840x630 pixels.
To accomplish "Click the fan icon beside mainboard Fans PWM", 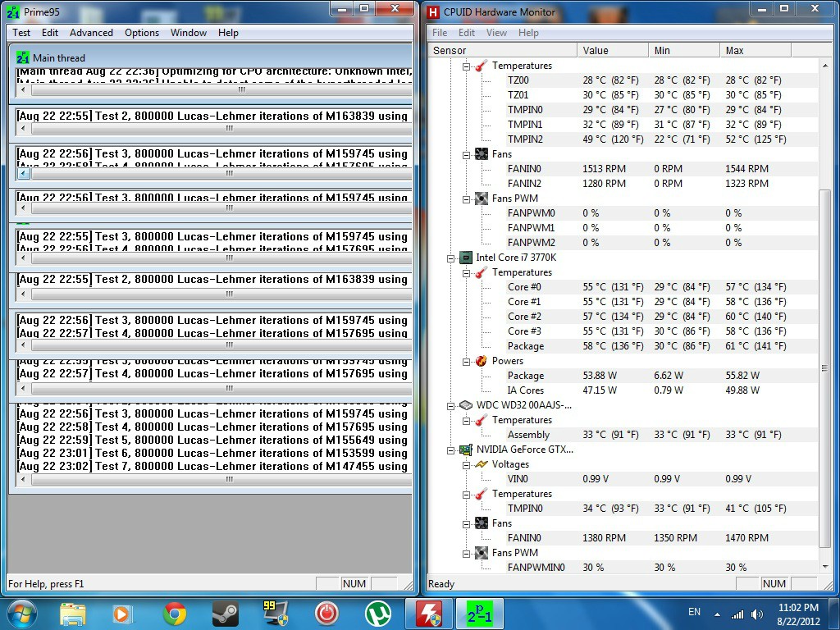I will (481, 199).
